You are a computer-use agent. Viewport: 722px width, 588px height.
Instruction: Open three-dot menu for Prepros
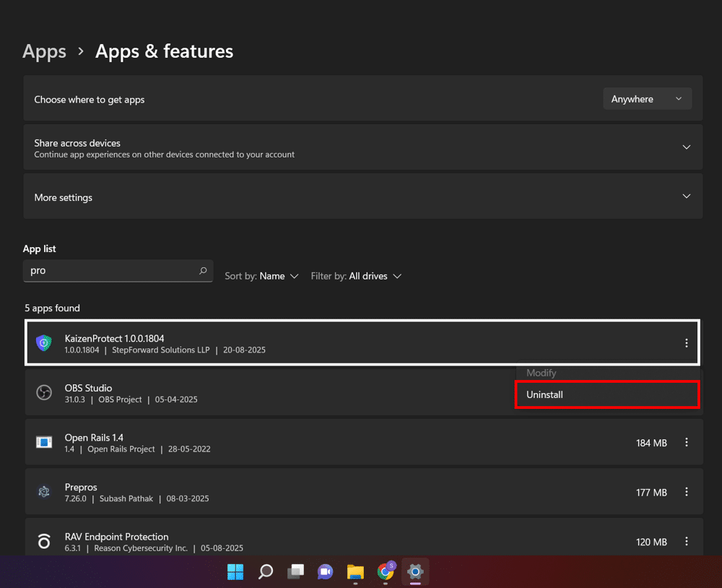[x=686, y=492]
